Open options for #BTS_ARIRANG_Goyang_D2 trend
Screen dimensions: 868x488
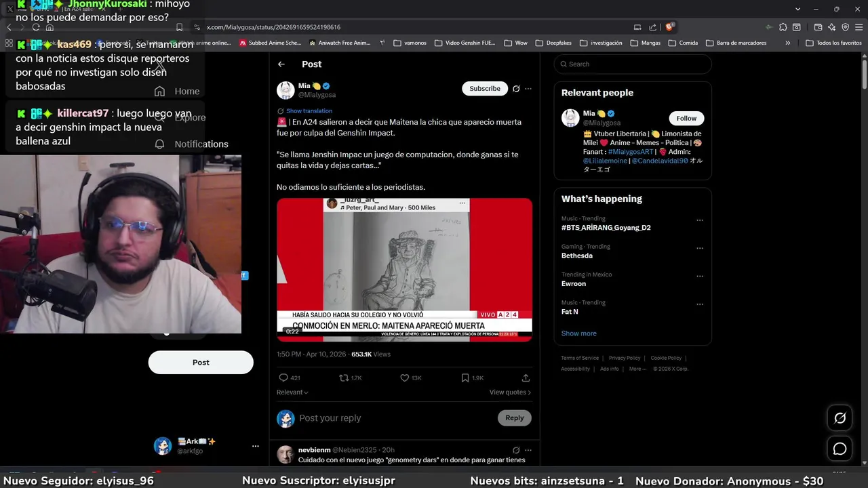(700, 220)
